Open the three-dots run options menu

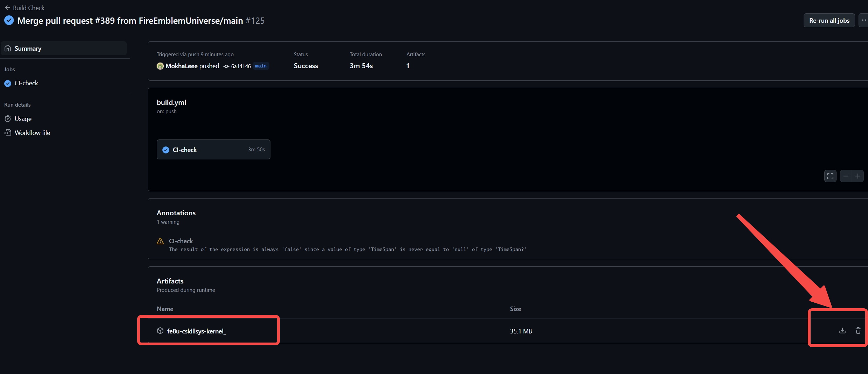pos(864,21)
